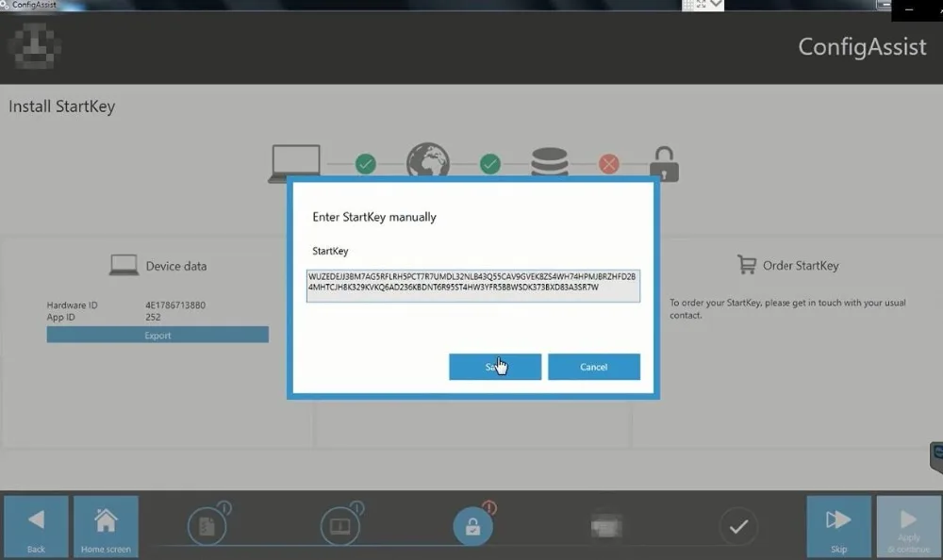Click the database icon in connection diagram
The height and width of the screenshot is (560, 943).
(x=550, y=162)
